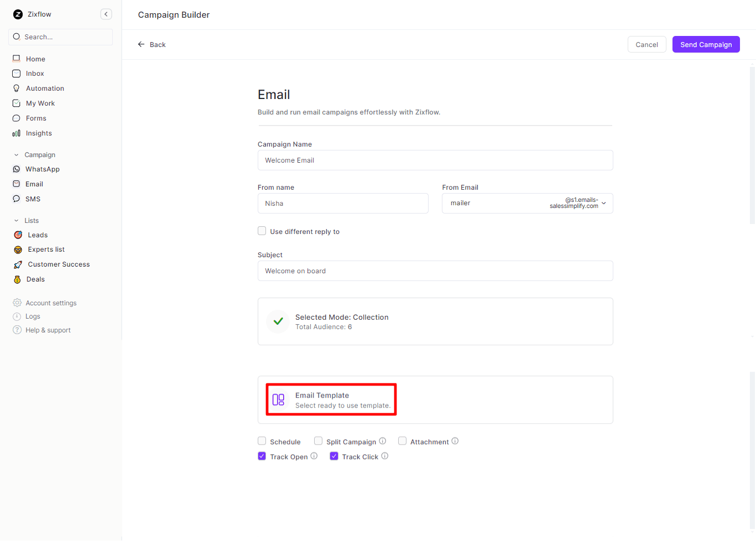The height and width of the screenshot is (541, 756).
Task: Collapse the Lists section in the sidebar
Action: (17, 221)
